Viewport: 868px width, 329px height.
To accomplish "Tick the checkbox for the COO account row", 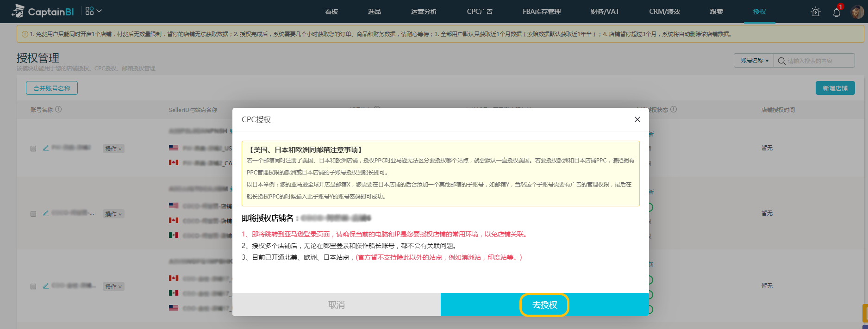I will click(33, 286).
